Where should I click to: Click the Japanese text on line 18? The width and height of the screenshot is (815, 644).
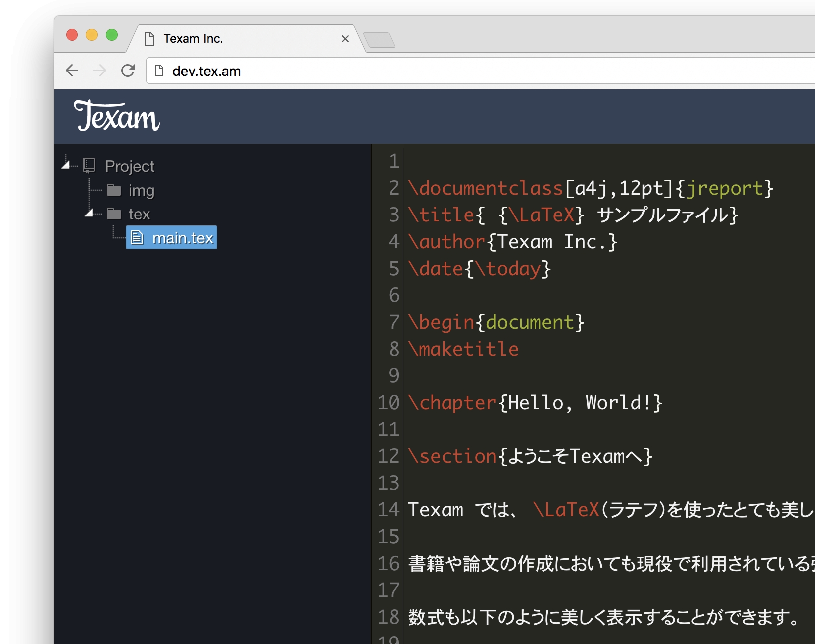pos(603,617)
